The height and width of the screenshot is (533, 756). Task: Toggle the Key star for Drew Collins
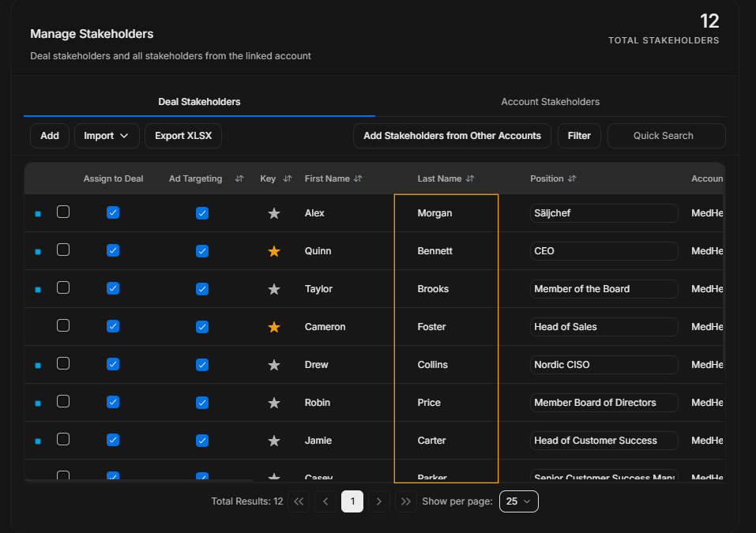(274, 365)
